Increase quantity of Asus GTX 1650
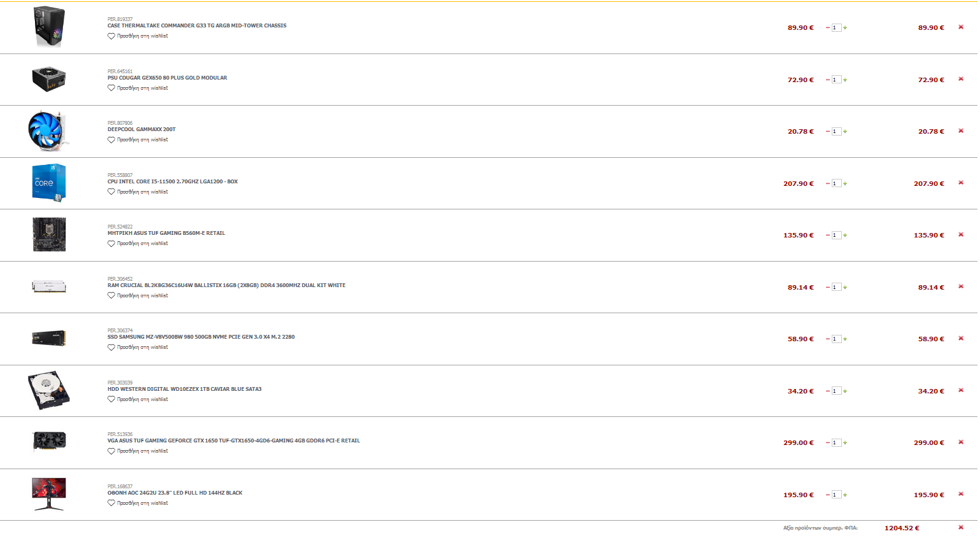The width and height of the screenshot is (980, 536). click(x=845, y=442)
